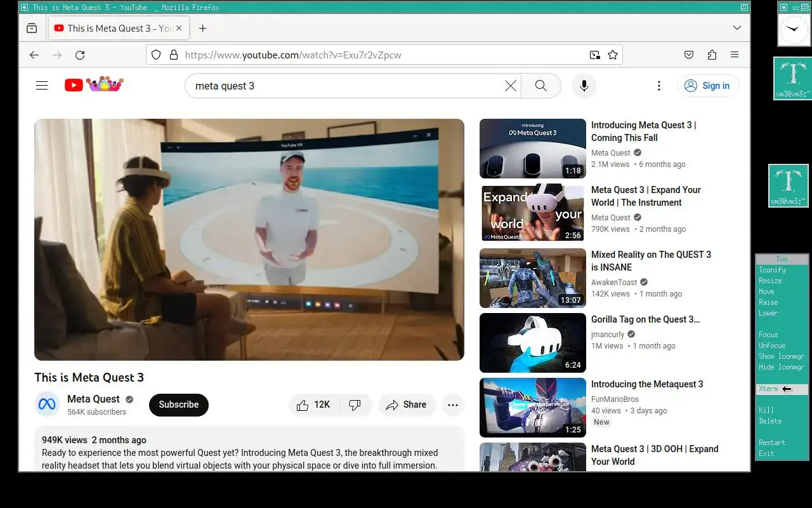812x508 pixels.
Task: Open Expand Your World video thumbnail
Action: (533, 213)
